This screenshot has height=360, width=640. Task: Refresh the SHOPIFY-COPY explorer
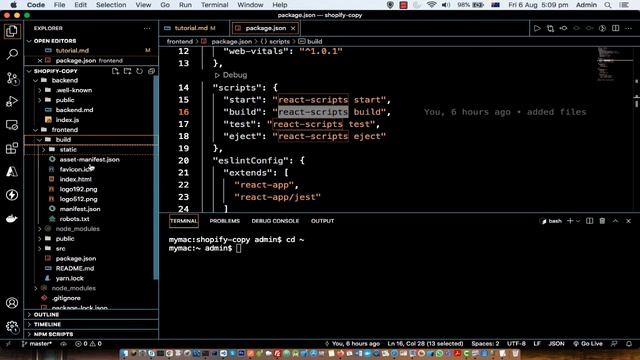click(x=139, y=71)
